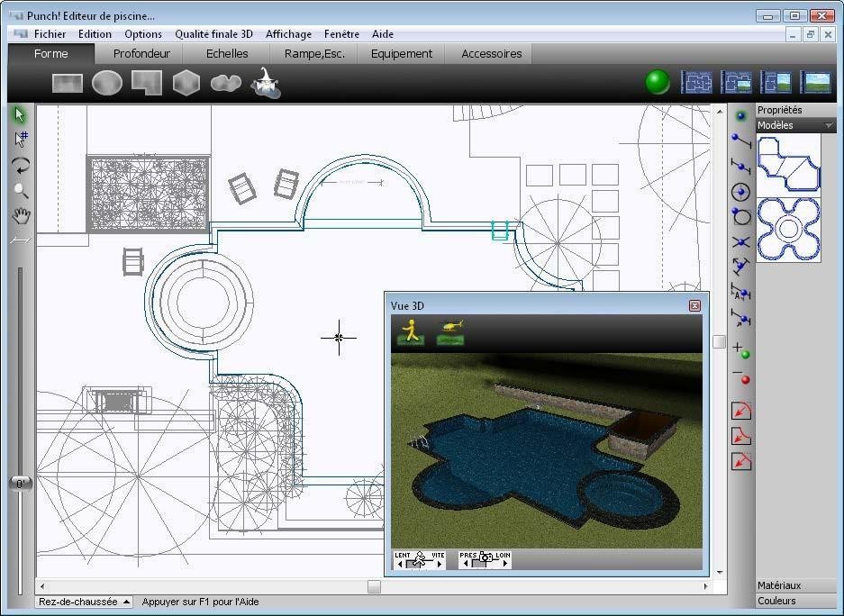Switch to the Profondeur tab

coord(141,54)
